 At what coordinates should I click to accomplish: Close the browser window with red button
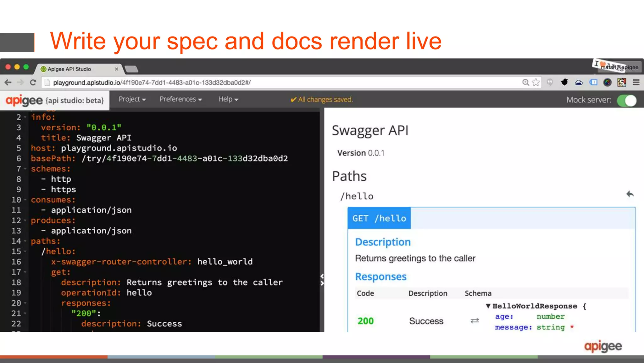click(8, 67)
